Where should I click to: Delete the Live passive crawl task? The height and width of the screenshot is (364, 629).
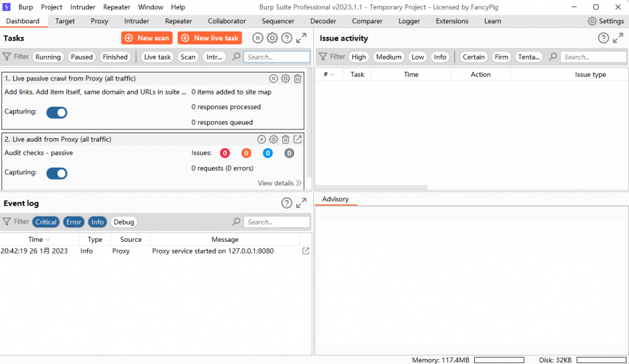point(297,79)
